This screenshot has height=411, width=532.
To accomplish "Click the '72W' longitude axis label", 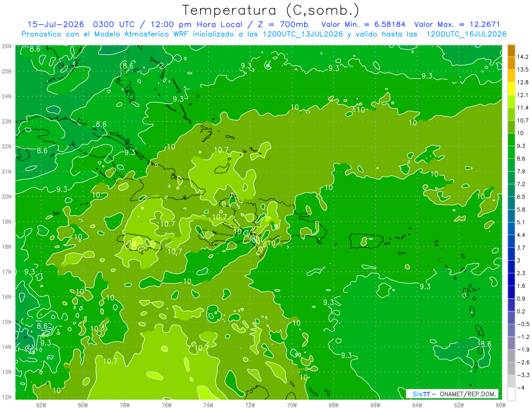I will 250,405.
